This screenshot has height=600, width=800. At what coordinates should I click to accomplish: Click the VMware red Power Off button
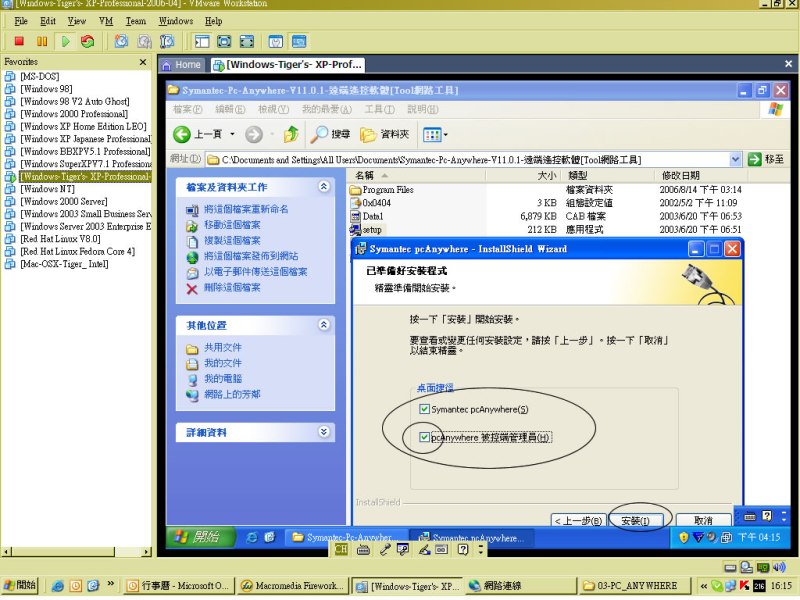pyautogui.click(x=19, y=41)
